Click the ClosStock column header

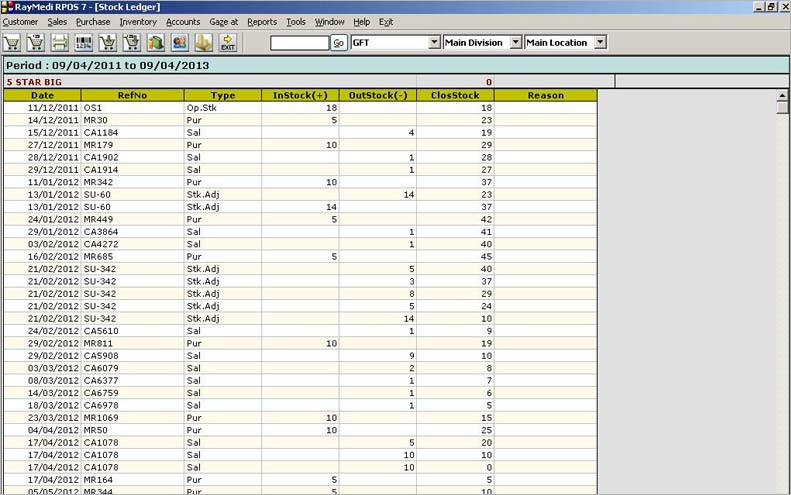click(x=455, y=95)
